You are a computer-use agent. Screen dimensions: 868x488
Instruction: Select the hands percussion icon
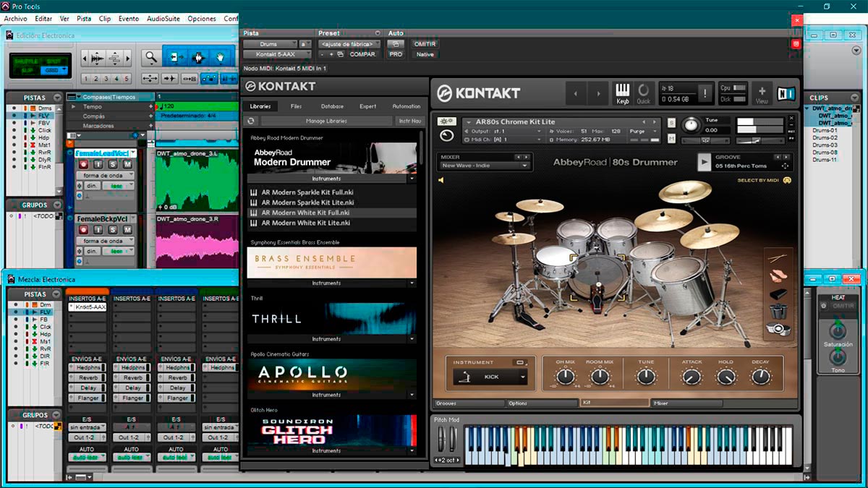(x=778, y=275)
